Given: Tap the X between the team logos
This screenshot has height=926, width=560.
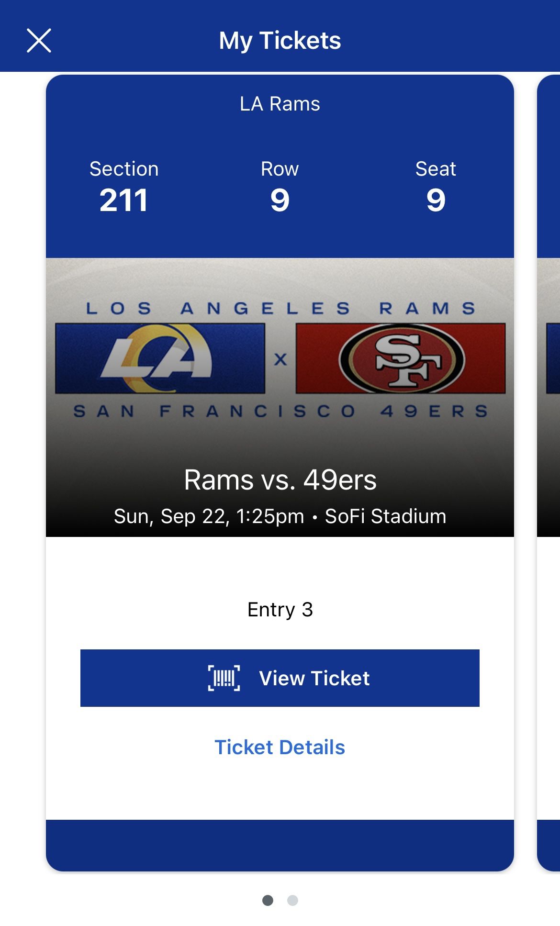Looking at the screenshot, I should [x=280, y=359].
